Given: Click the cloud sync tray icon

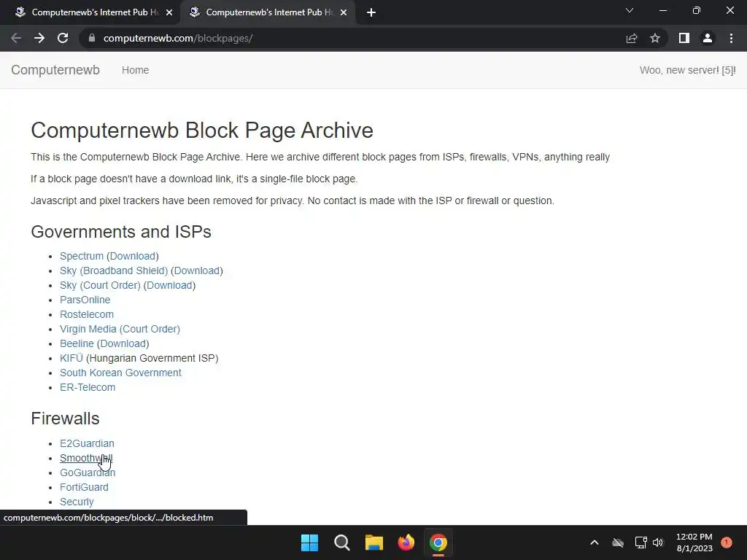Looking at the screenshot, I should click(618, 542).
